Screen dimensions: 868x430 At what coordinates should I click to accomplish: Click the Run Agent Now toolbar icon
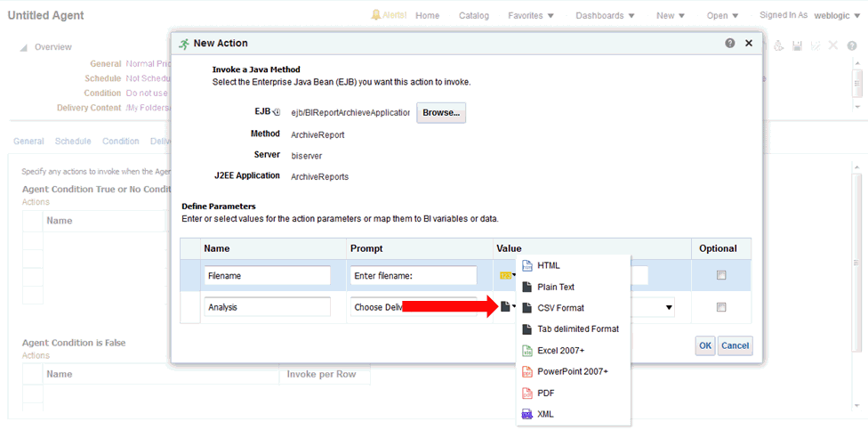pos(779,46)
